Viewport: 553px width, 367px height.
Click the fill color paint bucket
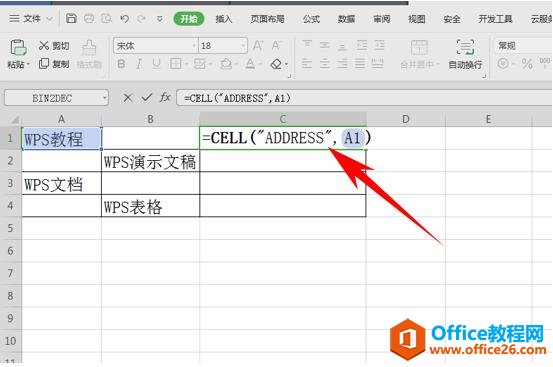pyautogui.click(x=226, y=64)
